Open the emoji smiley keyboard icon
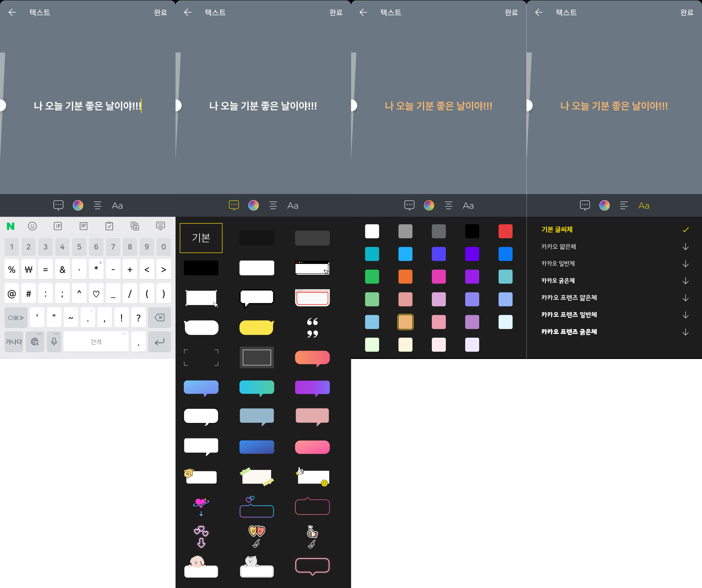The height and width of the screenshot is (588, 702). [32, 226]
